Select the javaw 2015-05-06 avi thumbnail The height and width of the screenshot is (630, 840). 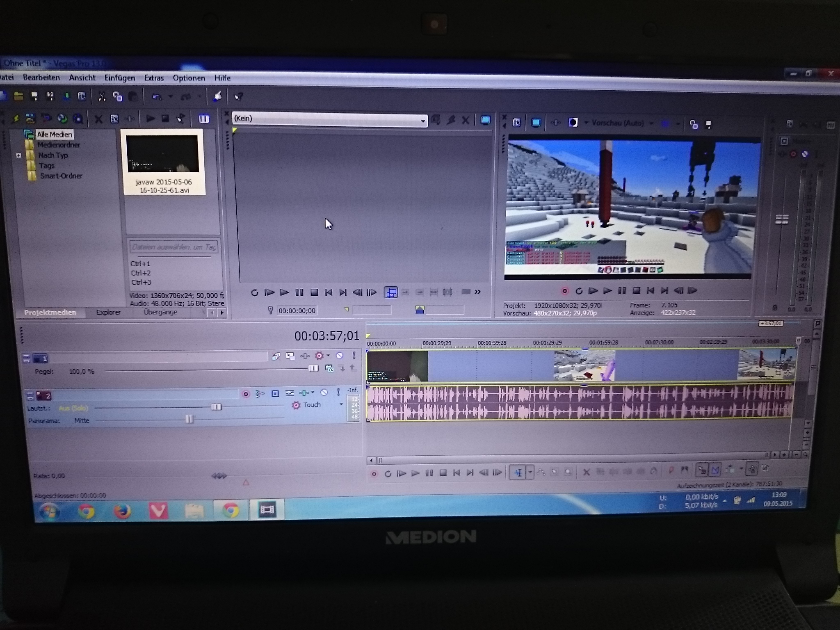(x=163, y=162)
